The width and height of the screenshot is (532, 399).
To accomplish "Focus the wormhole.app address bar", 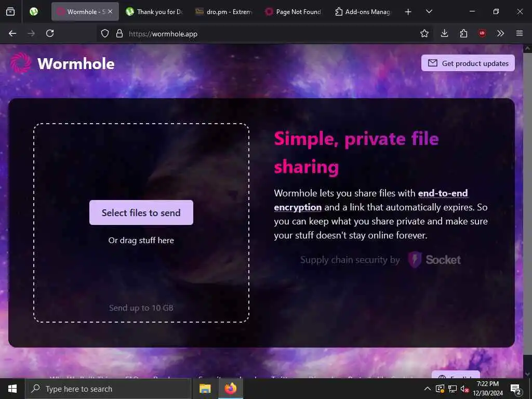I will point(264,34).
